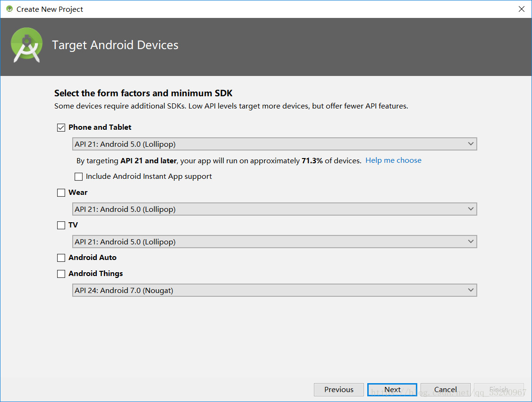Image resolution: width=532 pixels, height=402 pixels.
Task: Click the 'Create New Project' title bar text
Action: click(x=50, y=9)
